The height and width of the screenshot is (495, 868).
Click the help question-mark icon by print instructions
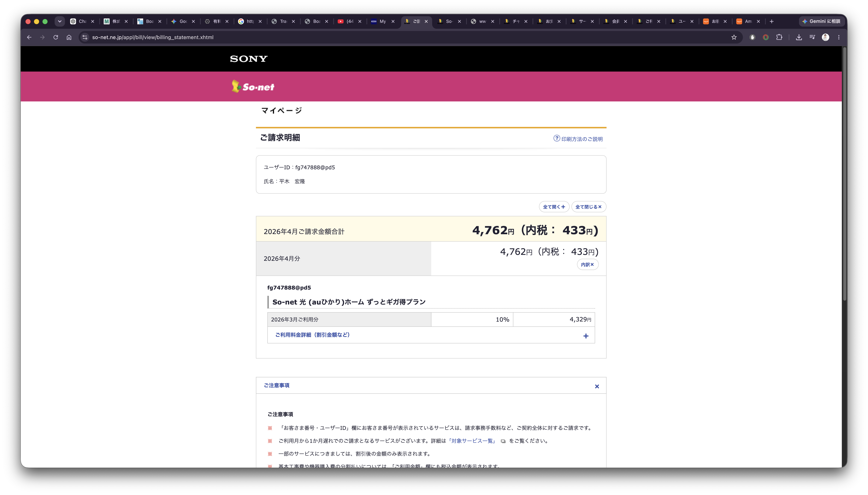pyautogui.click(x=557, y=138)
